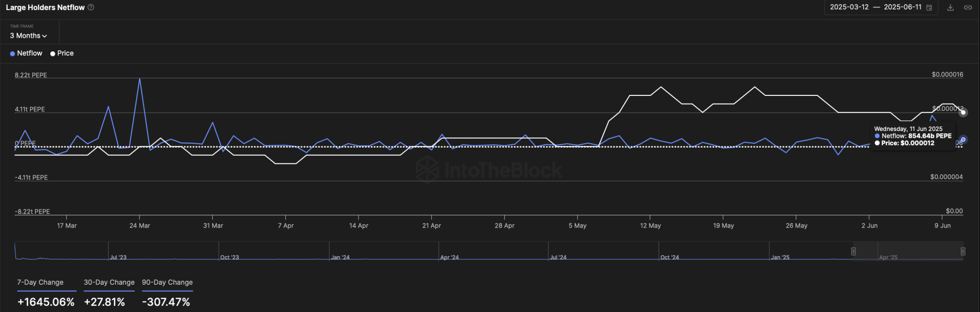Viewport: 980px width, 312px height.
Task: Copy the chart share link
Action: point(968,8)
